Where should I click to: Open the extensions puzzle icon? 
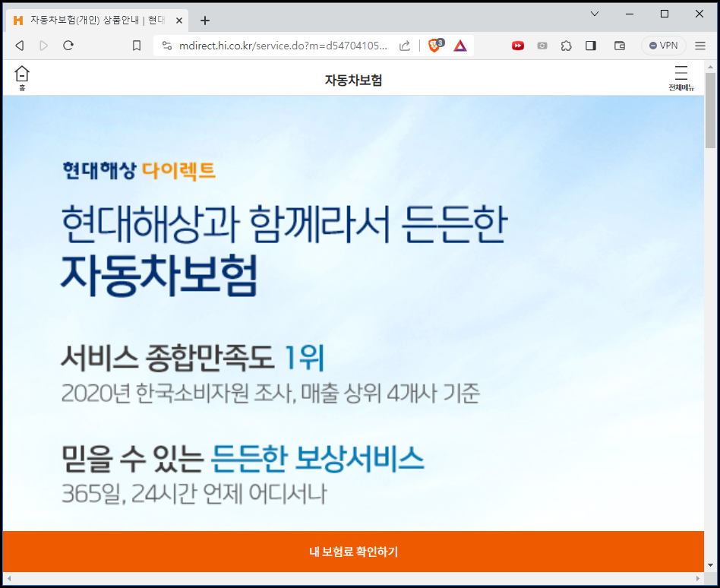click(566, 46)
